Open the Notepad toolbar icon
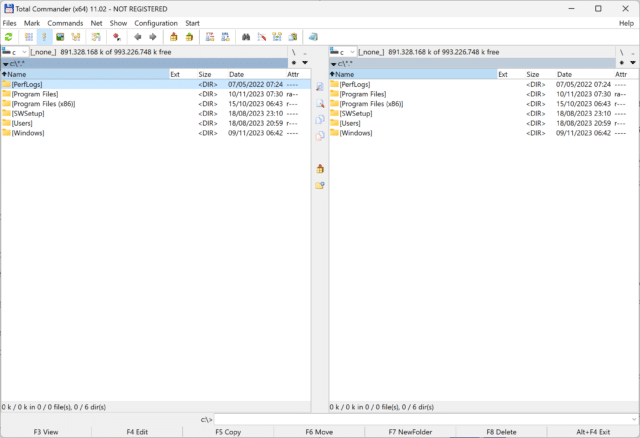640x438 pixels. [x=313, y=37]
